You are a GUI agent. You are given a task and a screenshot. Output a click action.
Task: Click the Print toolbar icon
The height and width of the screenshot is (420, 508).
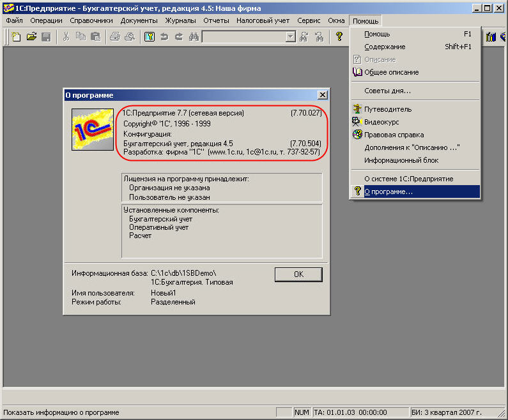114,36
